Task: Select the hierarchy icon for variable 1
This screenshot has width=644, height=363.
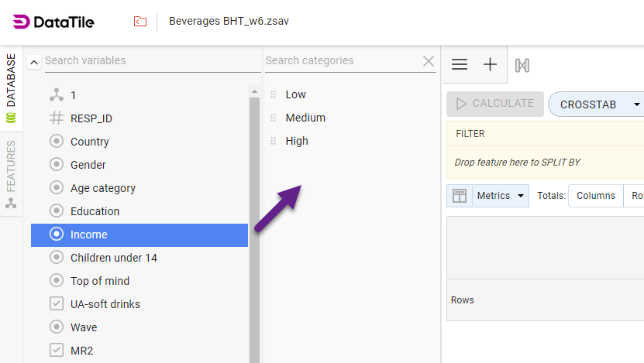Action: click(56, 95)
